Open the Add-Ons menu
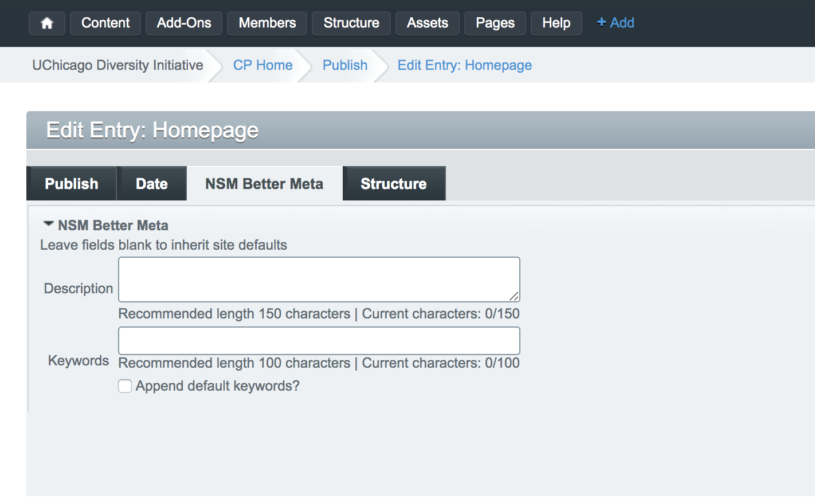Image resolution: width=815 pixels, height=504 pixels. [x=184, y=23]
